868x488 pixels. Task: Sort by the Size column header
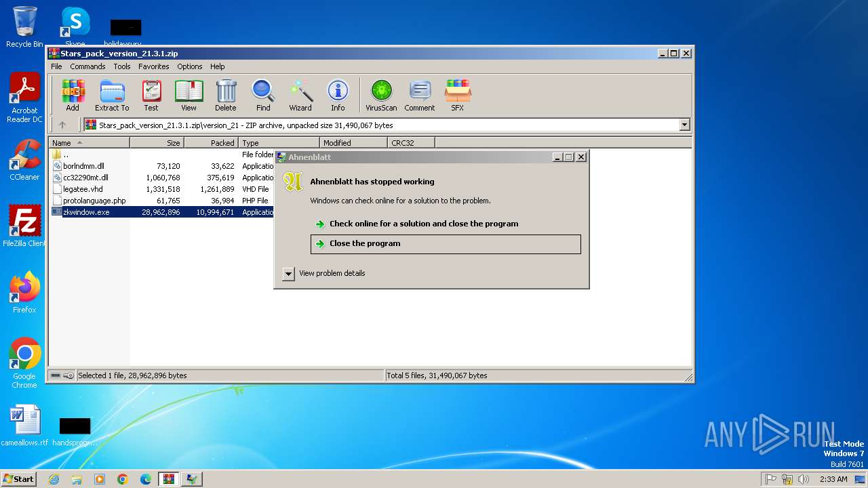[157, 143]
